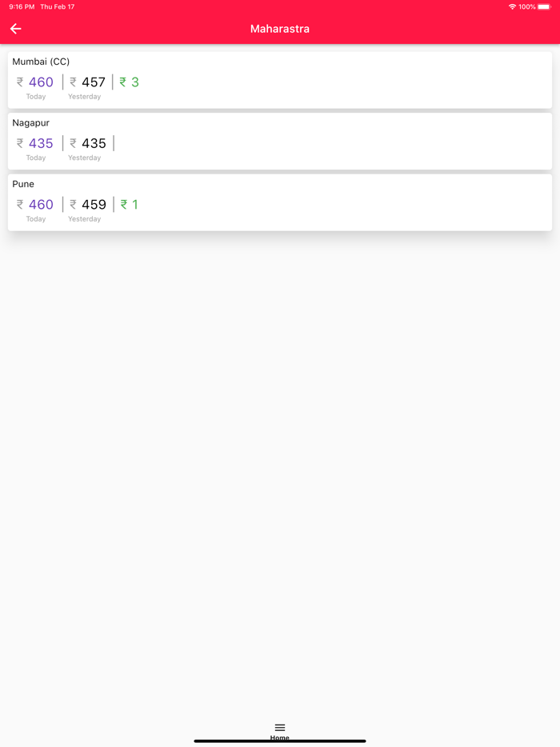This screenshot has width=560, height=747.
Task: Click the rupee symbol beside Nagapur's today price
Action: [x=20, y=144]
